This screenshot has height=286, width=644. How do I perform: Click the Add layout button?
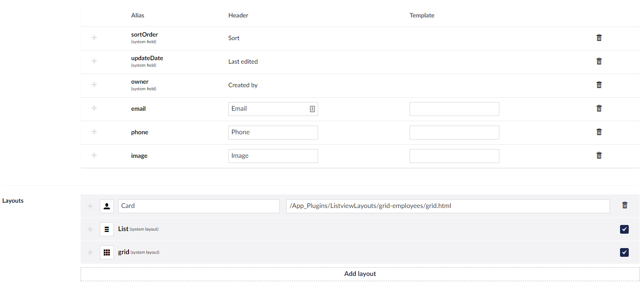pos(360,273)
